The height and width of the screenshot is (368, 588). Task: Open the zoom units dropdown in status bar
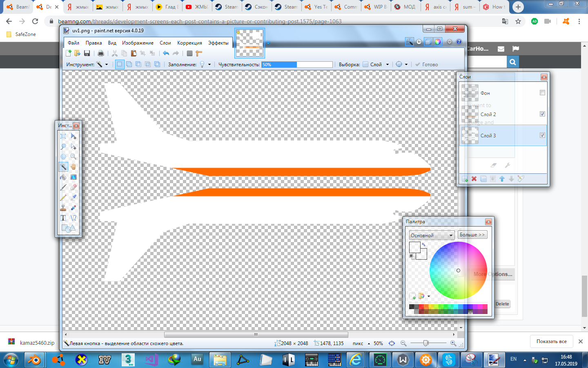pos(369,344)
